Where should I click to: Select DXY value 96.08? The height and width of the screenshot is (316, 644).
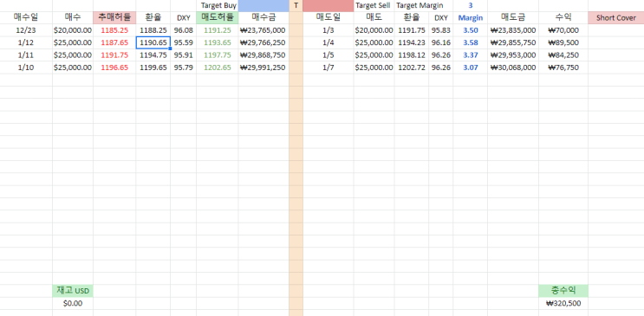pyautogui.click(x=183, y=30)
